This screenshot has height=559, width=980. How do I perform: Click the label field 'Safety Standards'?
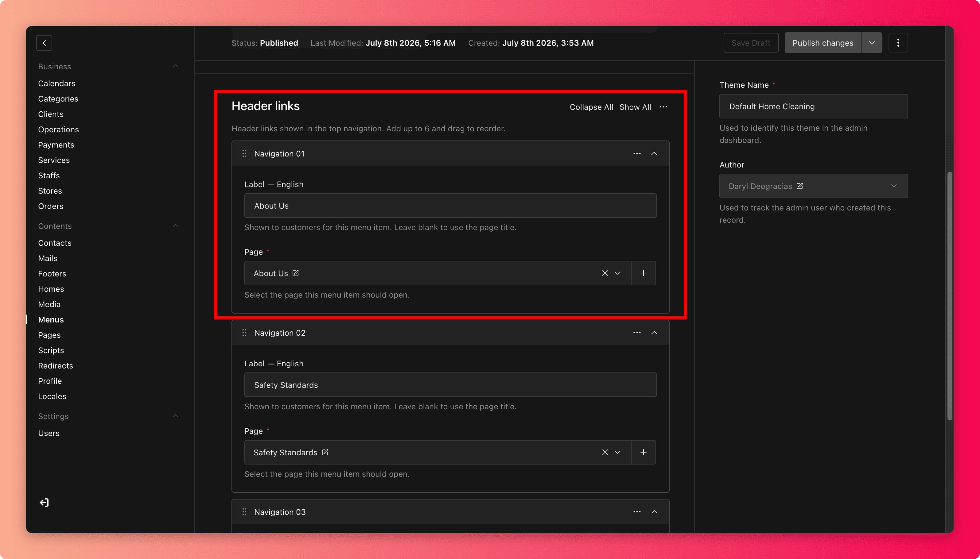[x=450, y=385]
